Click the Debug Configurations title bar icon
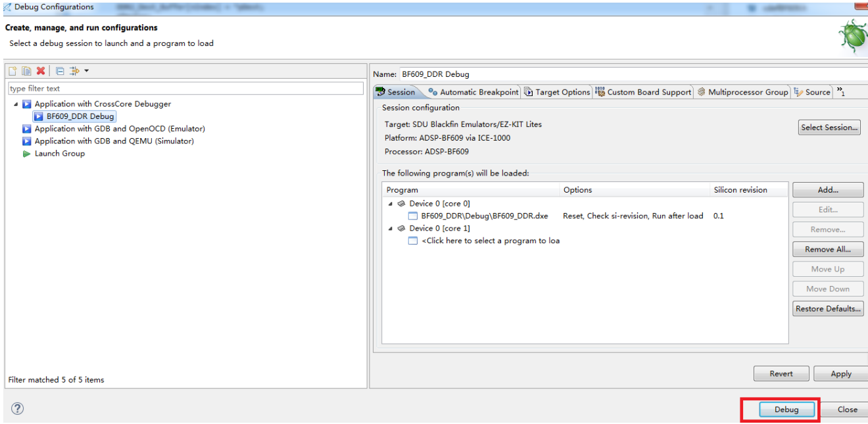Screen dimensions: 868x424 (7, 7)
